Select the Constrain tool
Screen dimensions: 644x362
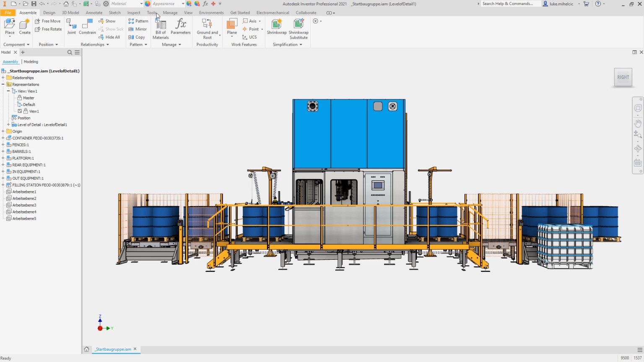pyautogui.click(x=87, y=26)
